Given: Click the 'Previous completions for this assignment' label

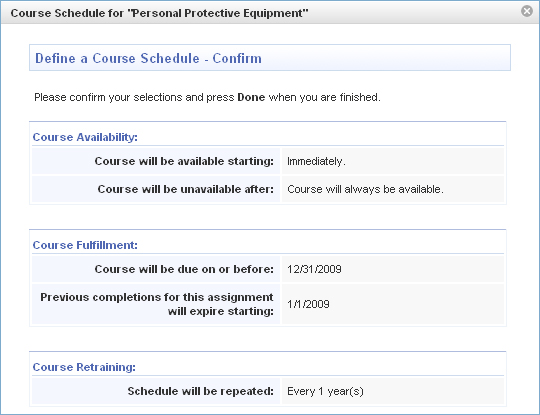Looking at the screenshot, I should click(157, 297).
